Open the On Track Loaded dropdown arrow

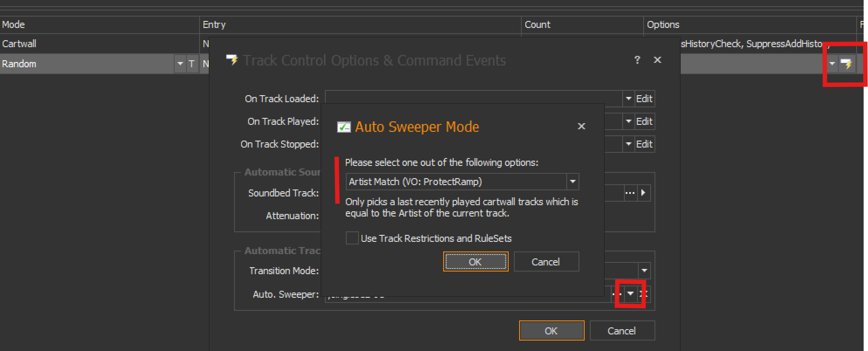tap(628, 99)
